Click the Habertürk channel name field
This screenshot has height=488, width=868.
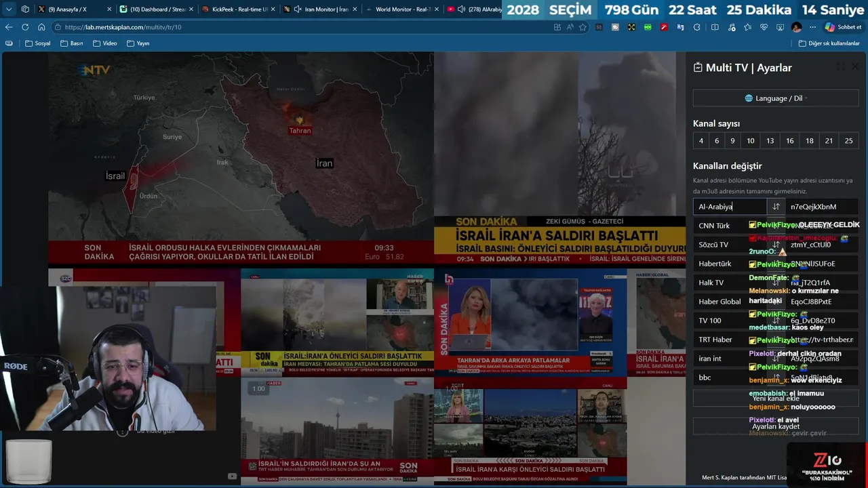point(730,264)
